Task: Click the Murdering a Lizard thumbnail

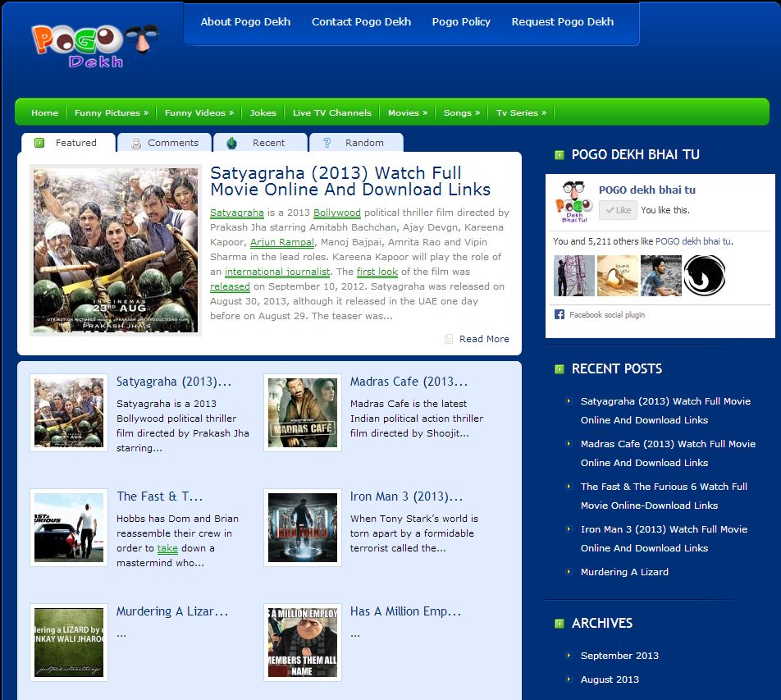Action: click(x=69, y=643)
